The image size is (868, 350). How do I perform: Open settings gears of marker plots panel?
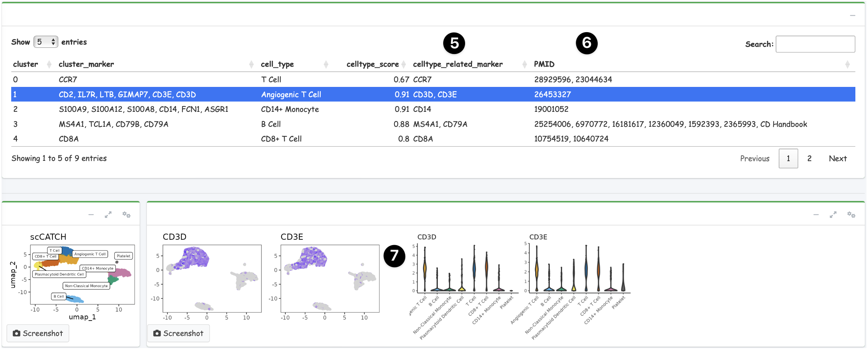(x=851, y=215)
